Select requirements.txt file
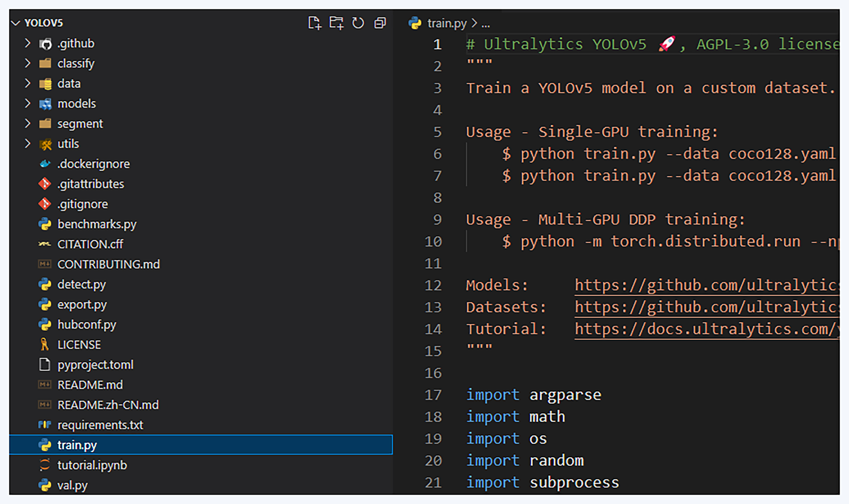This screenshot has height=504, width=849. (x=100, y=425)
